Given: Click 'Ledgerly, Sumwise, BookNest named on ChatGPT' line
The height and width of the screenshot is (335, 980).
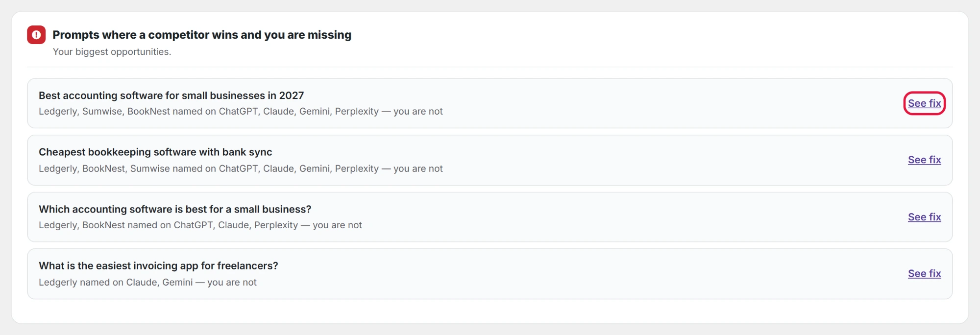Looking at the screenshot, I should pos(241,112).
